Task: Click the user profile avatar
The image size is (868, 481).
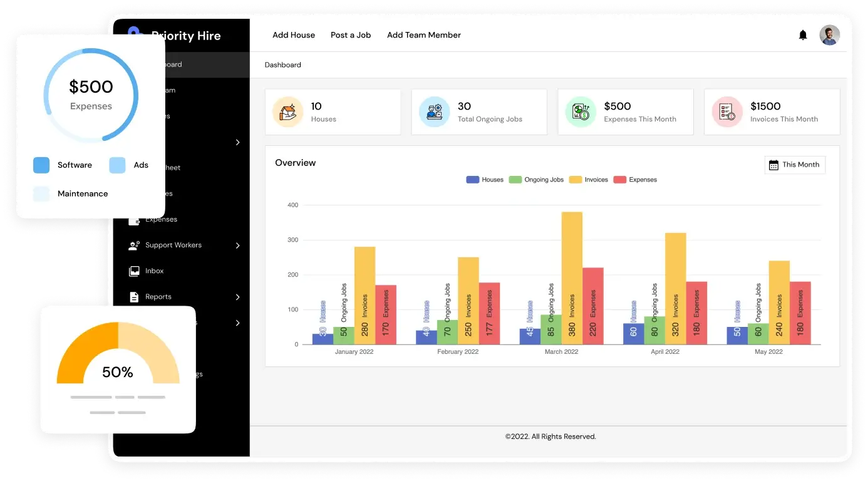Action: (829, 35)
